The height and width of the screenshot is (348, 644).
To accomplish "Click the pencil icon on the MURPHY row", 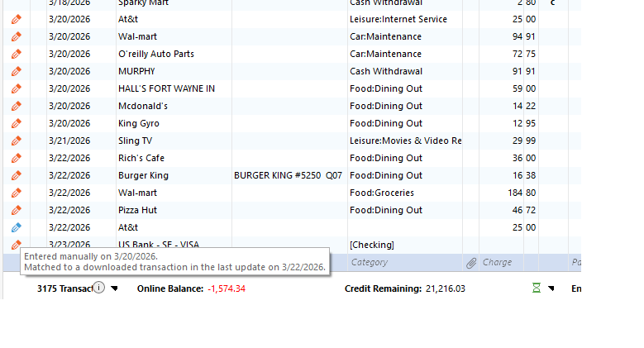I will coord(16,71).
